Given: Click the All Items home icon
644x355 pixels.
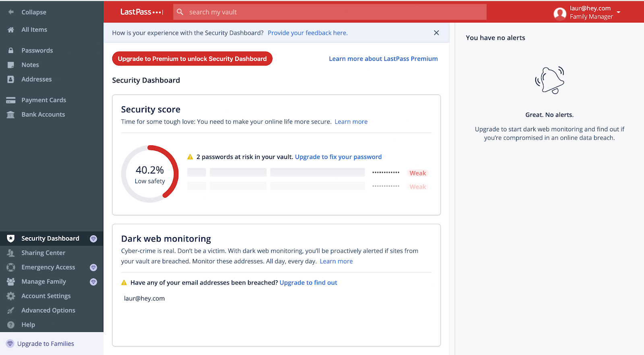Looking at the screenshot, I should pyautogui.click(x=11, y=30).
